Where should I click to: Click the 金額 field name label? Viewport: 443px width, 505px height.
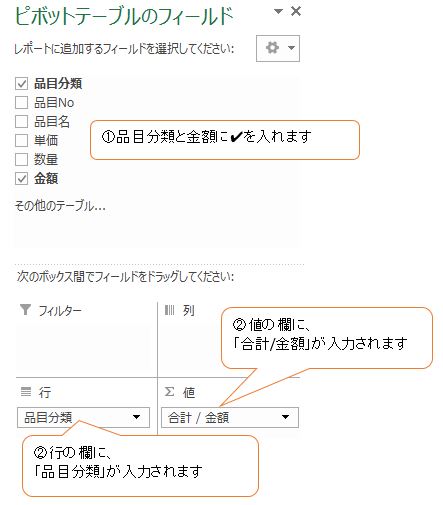pos(46,179)
